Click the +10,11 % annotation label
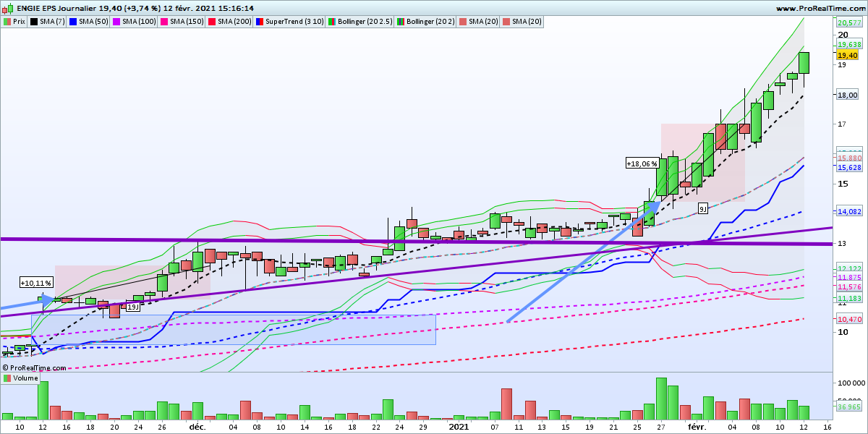 pyautogui.click(x=37, y=283)
